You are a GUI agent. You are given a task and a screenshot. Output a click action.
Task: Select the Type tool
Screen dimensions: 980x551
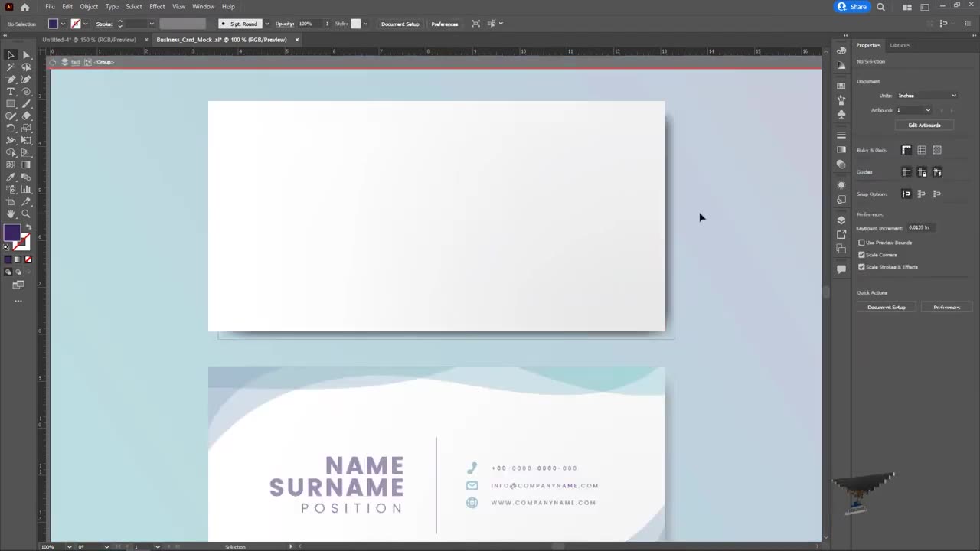pyautogui.click(x=11, y=92)
